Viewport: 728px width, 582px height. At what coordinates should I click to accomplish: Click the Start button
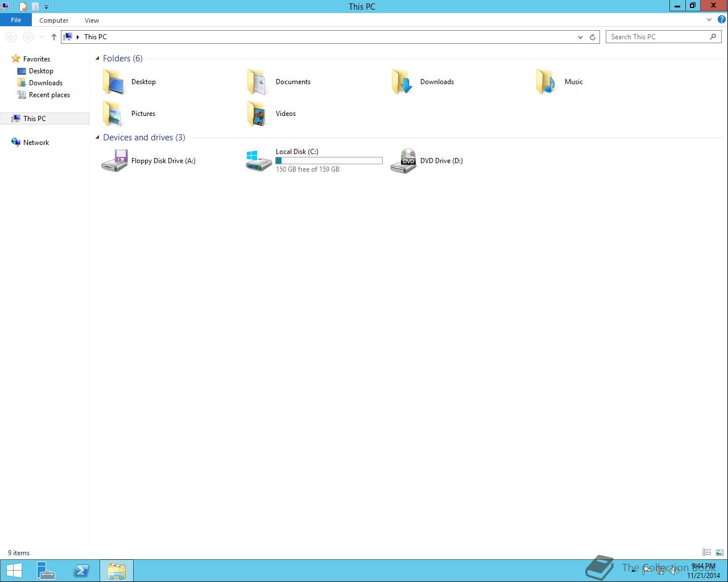point(14,570)
